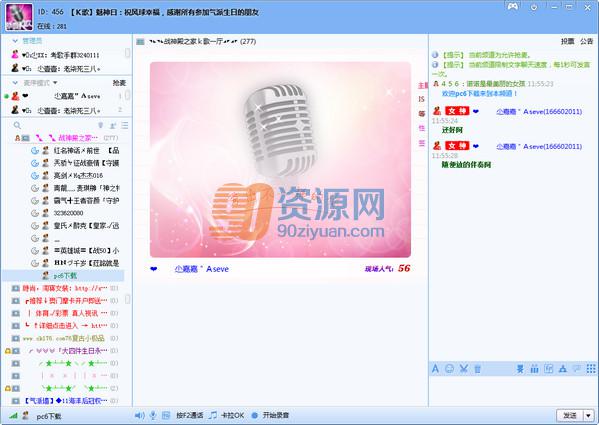Click the music note karaoke icon

[x=213, y=415]
